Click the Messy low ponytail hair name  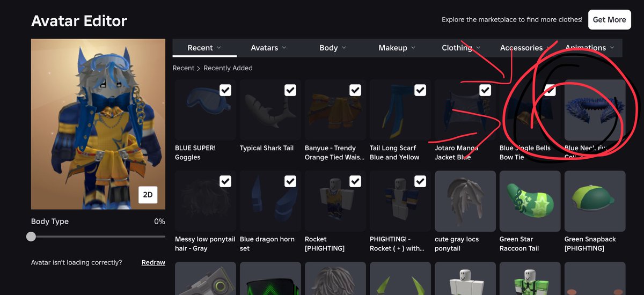pyautogui.click(x=205, y=244)
